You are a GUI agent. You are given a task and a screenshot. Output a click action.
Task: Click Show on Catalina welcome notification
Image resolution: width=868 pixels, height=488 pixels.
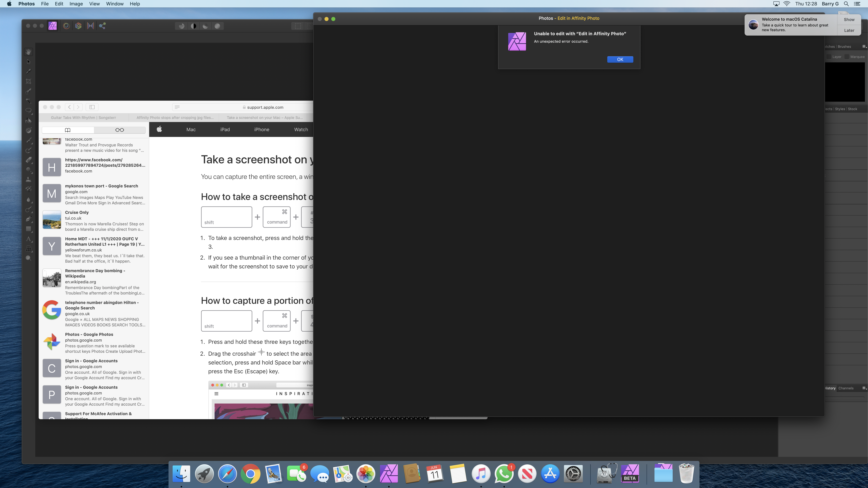849,19
